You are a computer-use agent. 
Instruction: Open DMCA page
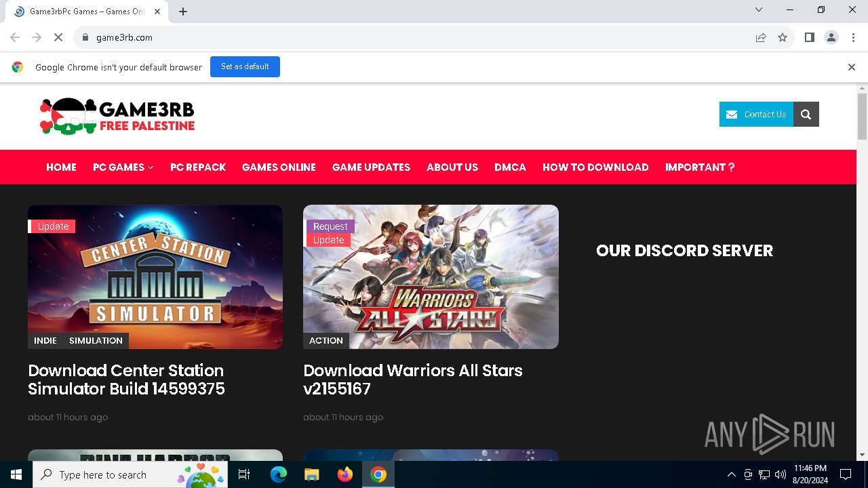pyautogui.click(x=510, y=167)
